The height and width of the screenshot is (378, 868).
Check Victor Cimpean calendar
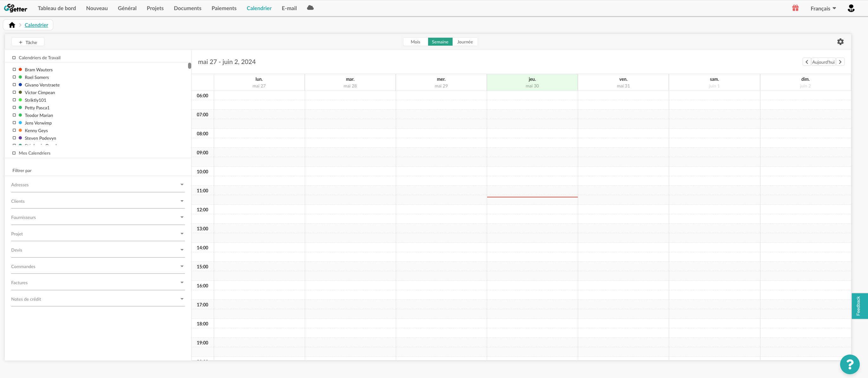pos(14,92)
